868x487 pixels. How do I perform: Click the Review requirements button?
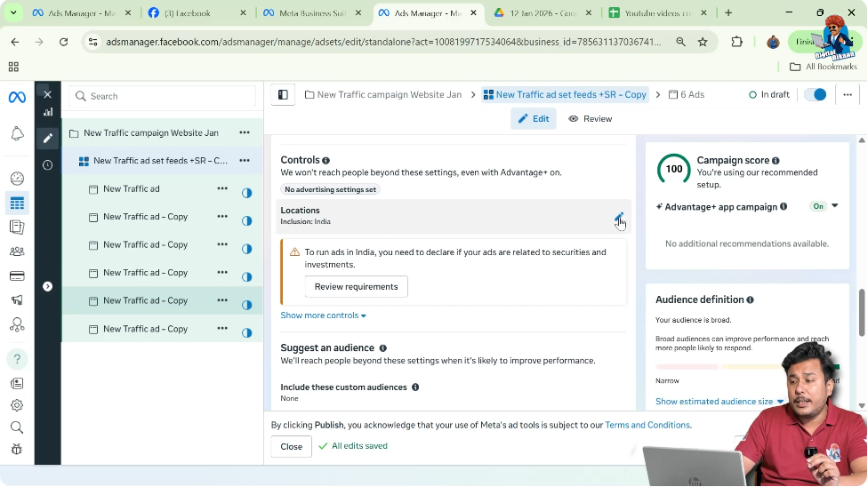[x=356, y=287]
